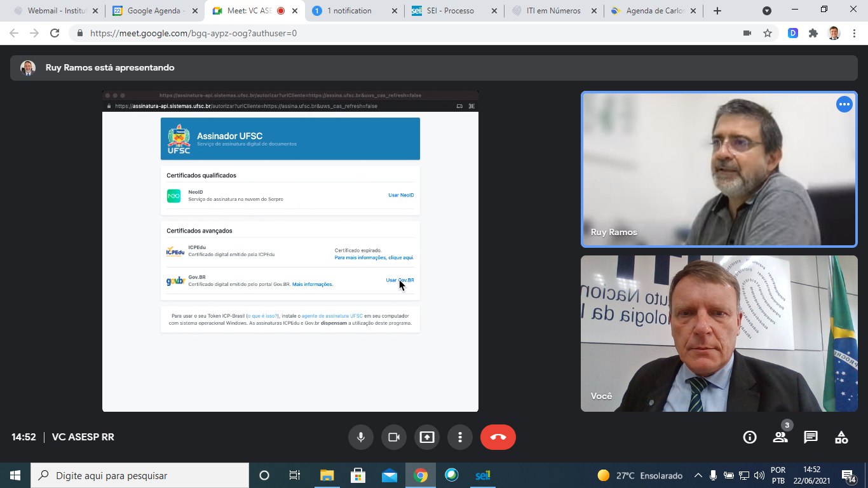
Task: Open SEI app in the taskbar
Action: pyautogui.click(x=483, y=475)
